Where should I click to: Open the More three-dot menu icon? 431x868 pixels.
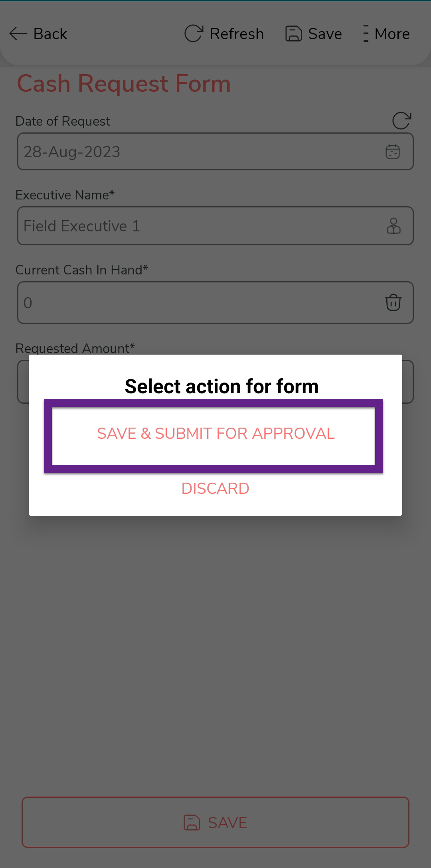tap(366, 34)
